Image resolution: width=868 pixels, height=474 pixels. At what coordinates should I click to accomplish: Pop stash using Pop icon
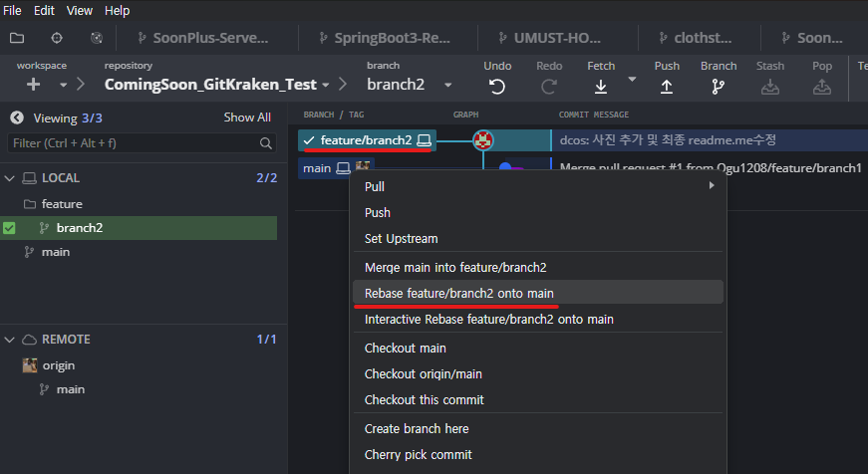tap(822, 87)
